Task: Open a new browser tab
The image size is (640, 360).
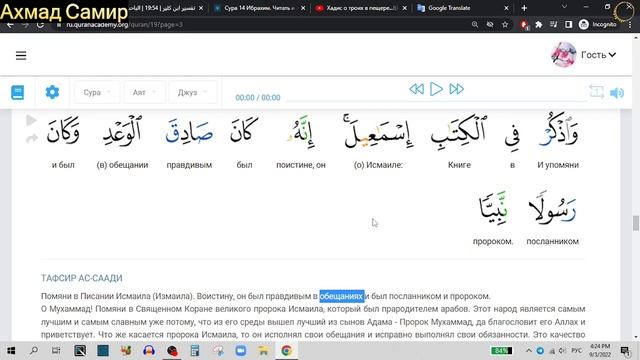Action: pyautogui.click(x=524, y=8)
